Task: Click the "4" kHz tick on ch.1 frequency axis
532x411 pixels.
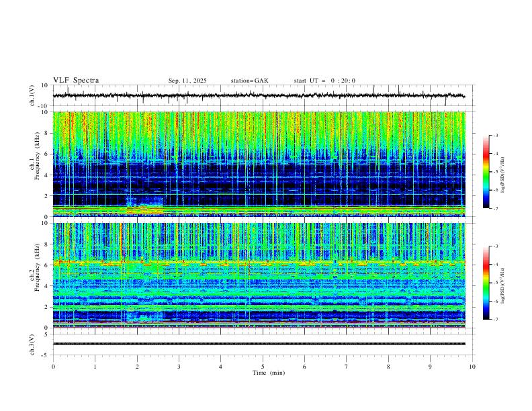Action: coord(47,175)
